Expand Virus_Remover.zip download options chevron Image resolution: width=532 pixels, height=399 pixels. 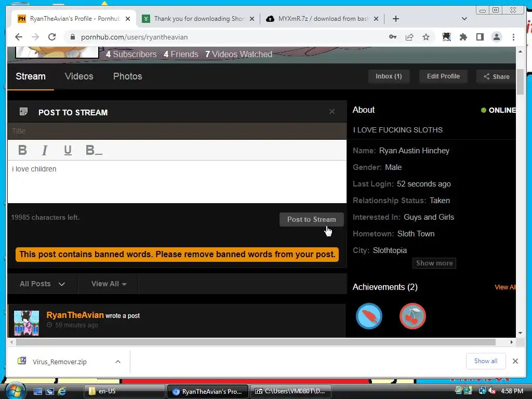pyautogui.click(x=118, y=362)
